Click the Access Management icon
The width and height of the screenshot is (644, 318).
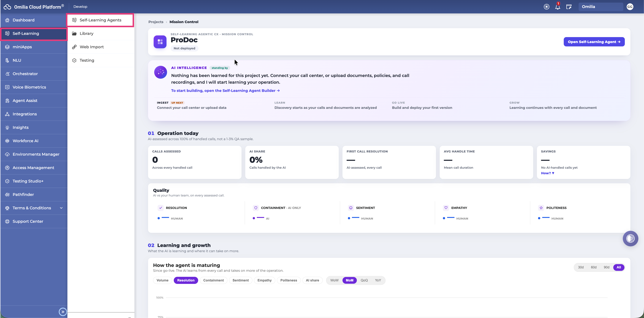coord(7,168)
